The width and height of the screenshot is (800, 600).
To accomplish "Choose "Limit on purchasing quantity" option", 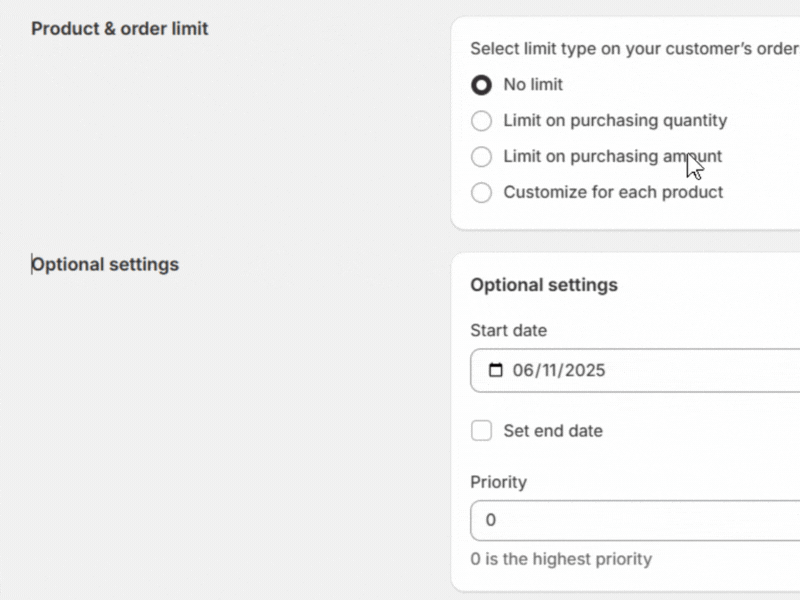I will 481,120.
